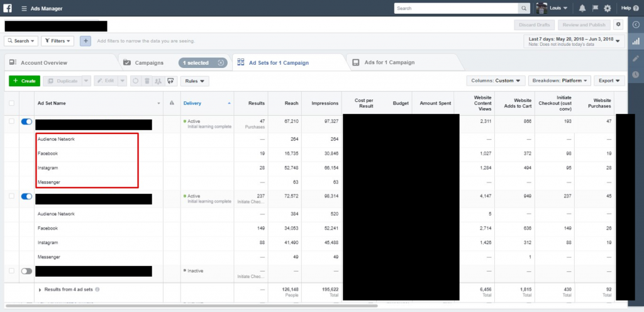Open the date range Last 7 days dropdown
This screenshot has height=312, width=644.
click(574, 41)
